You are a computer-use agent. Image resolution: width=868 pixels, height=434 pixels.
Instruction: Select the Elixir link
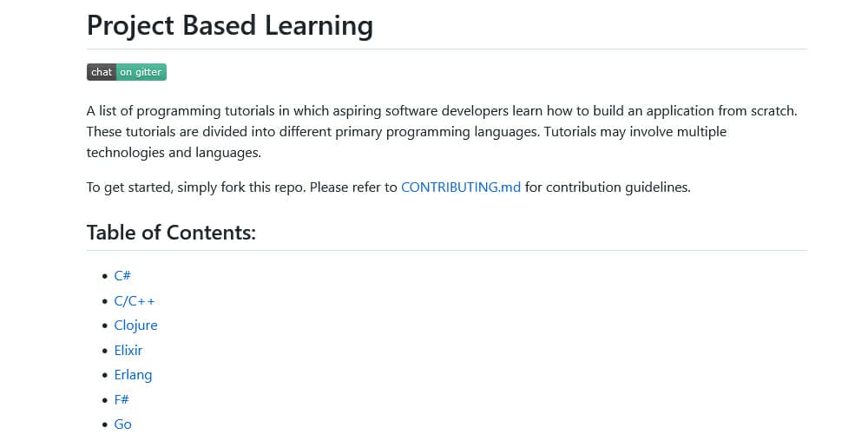pyautogui.click(x=128, y=350)
